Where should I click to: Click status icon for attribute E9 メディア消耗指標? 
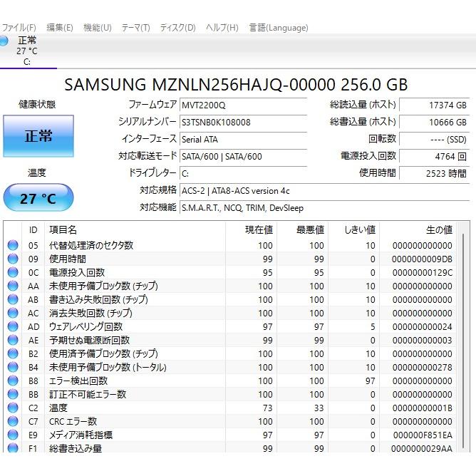[x=13, y=435]
